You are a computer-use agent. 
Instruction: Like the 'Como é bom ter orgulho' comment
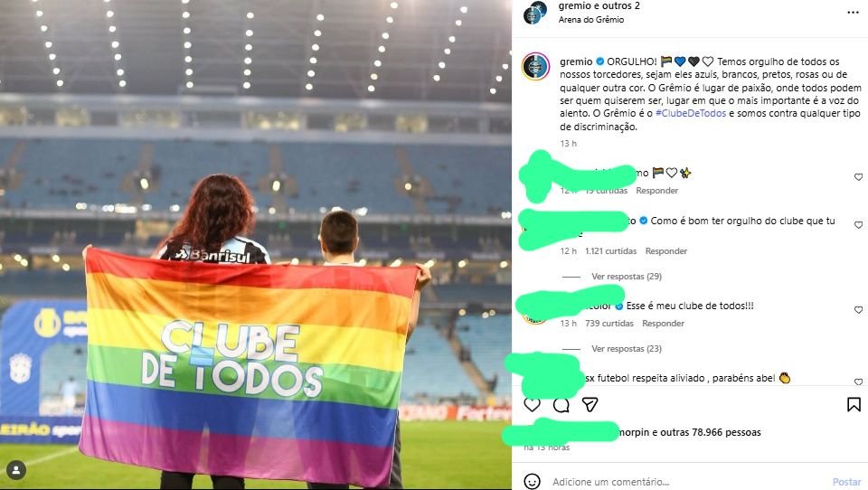tap(858, 225)
